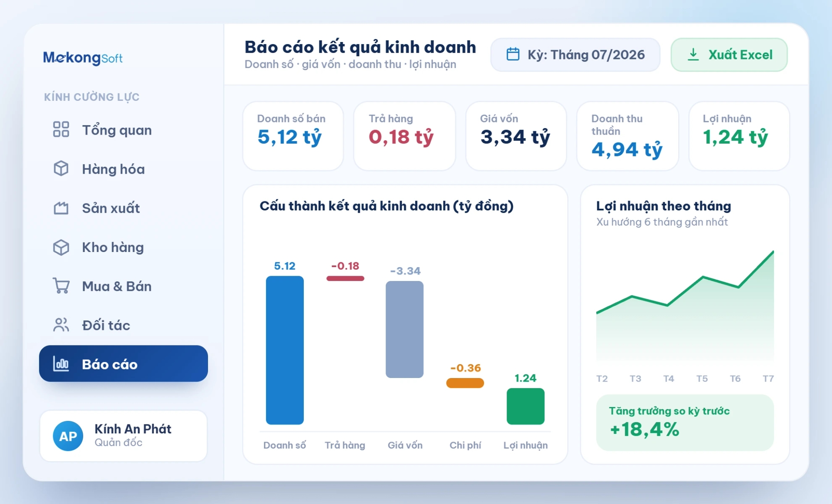Select Mua & Bán in sidebar

point(123,286)
